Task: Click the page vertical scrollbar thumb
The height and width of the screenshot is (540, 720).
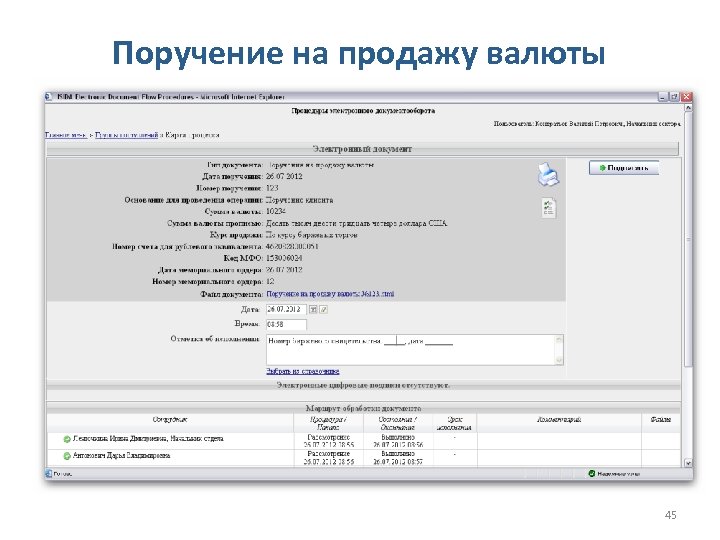Action: [x=688, y=239]
